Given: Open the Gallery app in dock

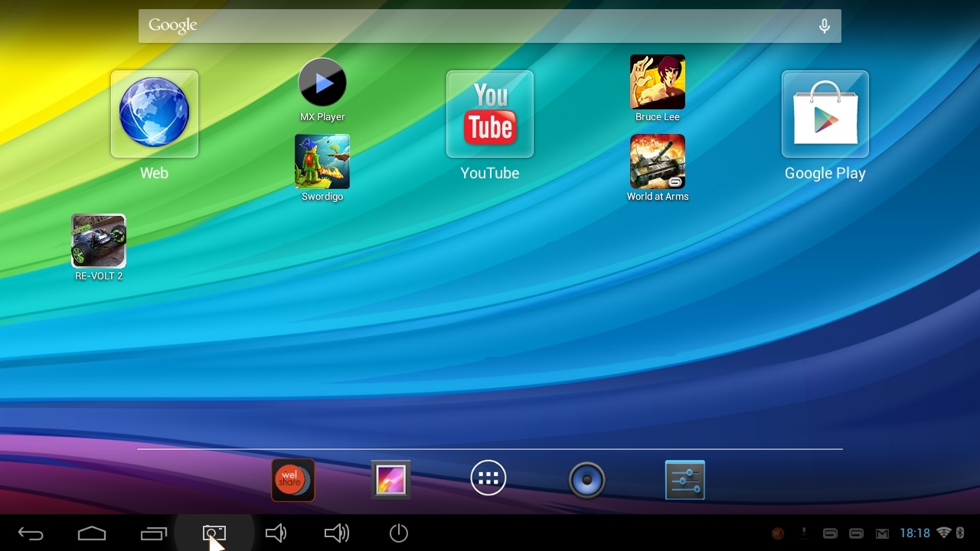Looking at the screenshot, I should [x=391, y=480].
